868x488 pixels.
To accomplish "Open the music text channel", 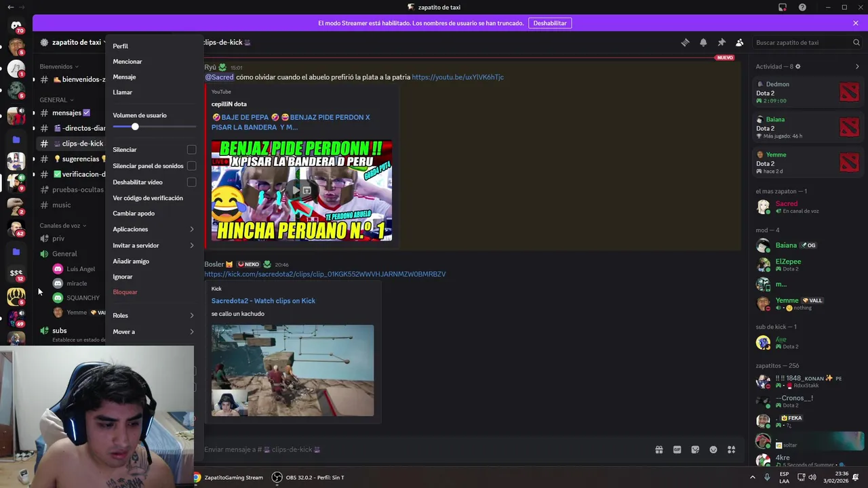I will coord(61,205).
